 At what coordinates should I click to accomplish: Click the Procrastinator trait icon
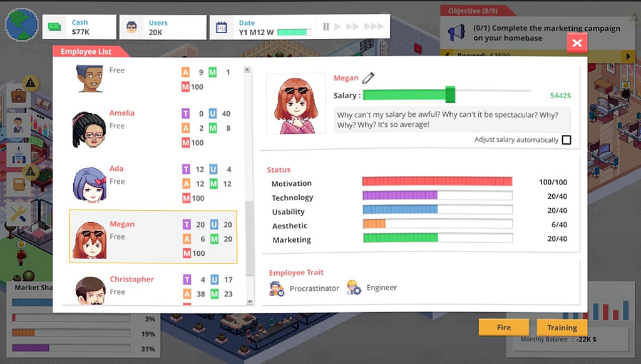pos(277,288)
